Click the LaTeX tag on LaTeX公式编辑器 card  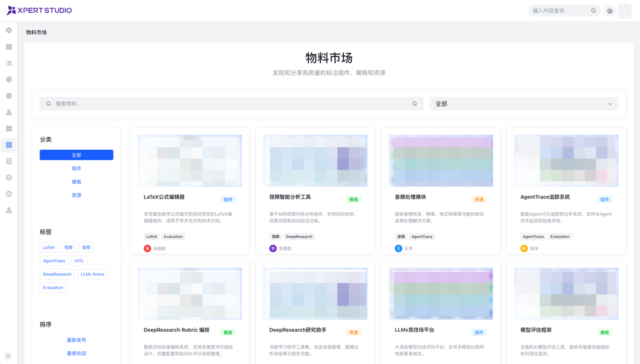151,237
